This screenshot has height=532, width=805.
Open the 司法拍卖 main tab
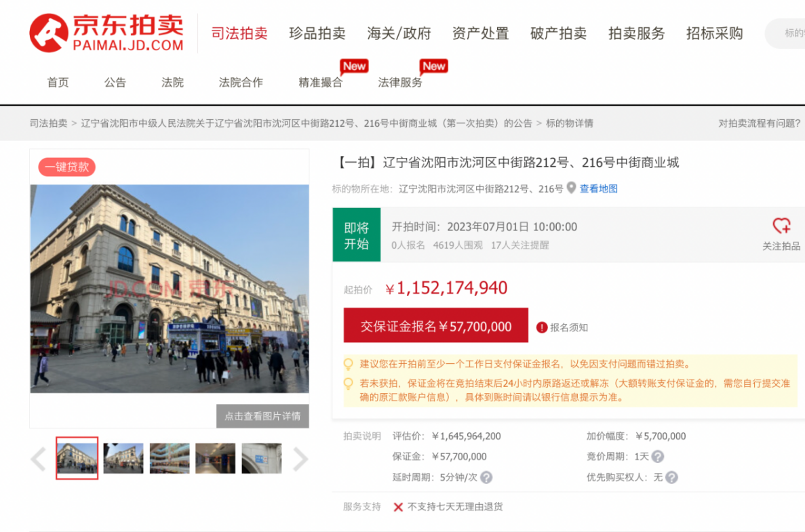(239, 33)
